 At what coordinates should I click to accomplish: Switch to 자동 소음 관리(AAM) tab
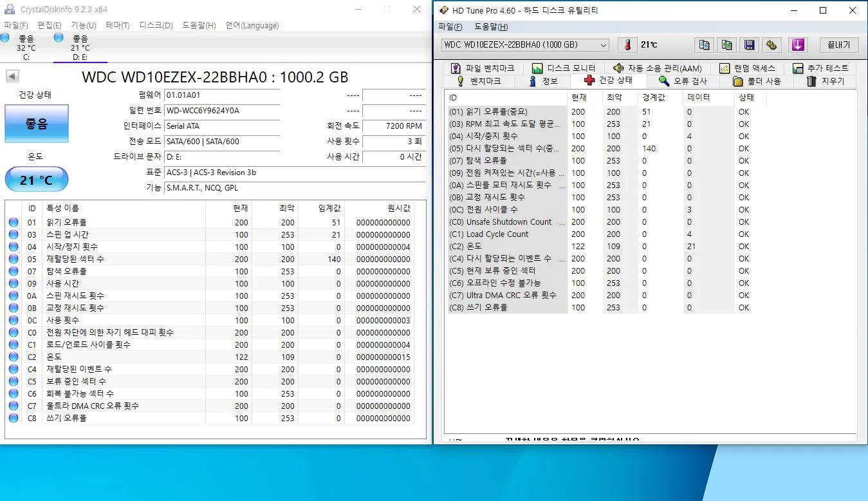pyautogui.click(x=657, y=68)
